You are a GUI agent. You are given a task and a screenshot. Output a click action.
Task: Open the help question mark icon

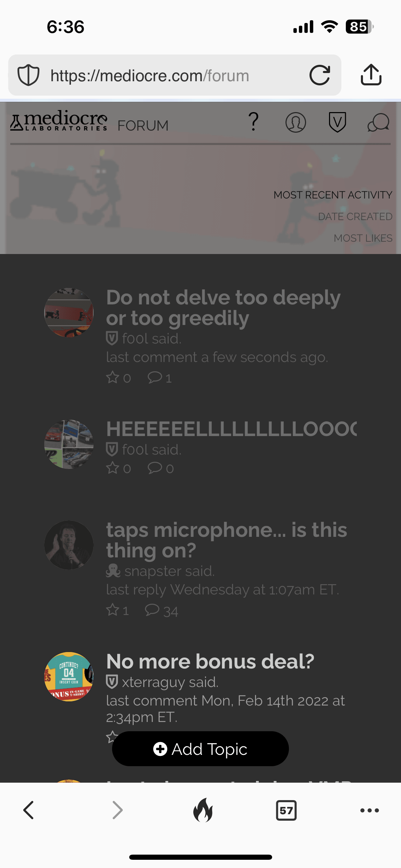[253, 122]
